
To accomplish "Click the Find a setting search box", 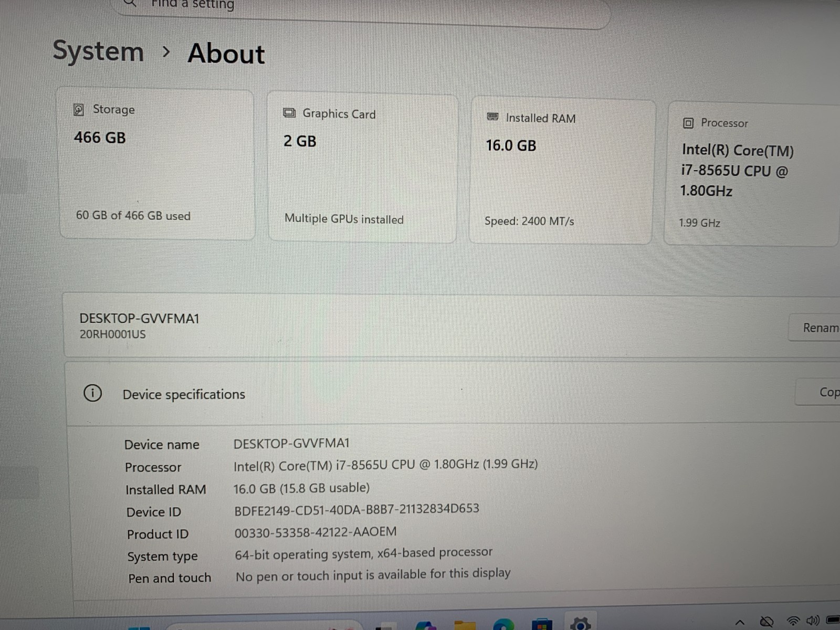I will tap(362, 10).
